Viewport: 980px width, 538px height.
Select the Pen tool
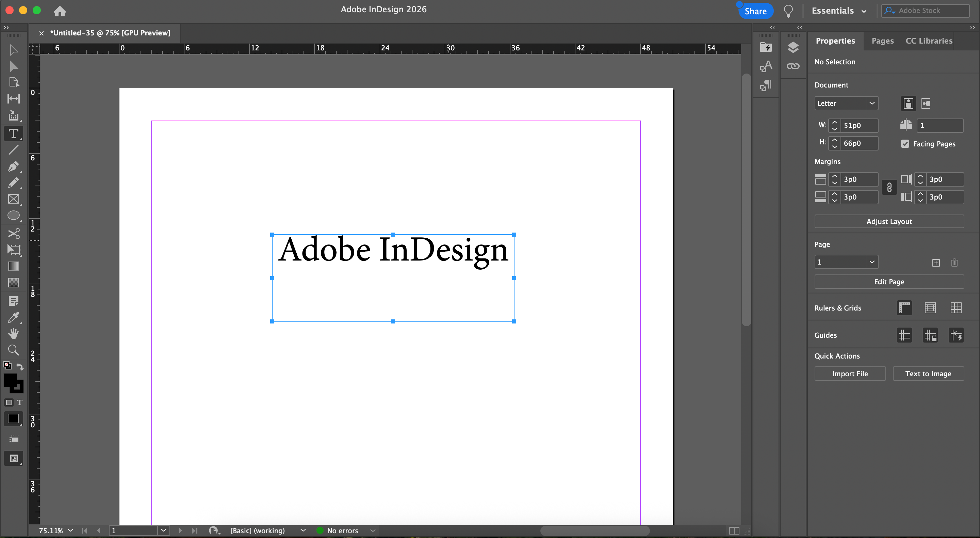point(13,167)
